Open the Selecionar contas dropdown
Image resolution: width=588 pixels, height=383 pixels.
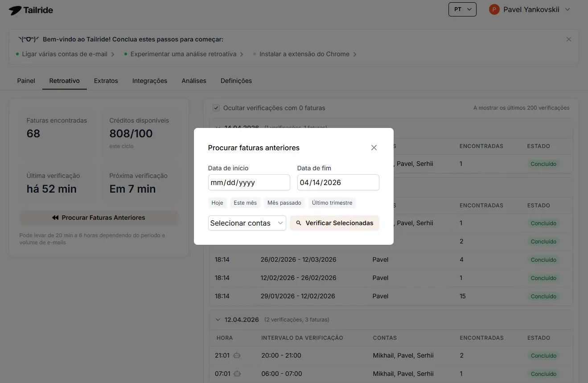point(247,223)
